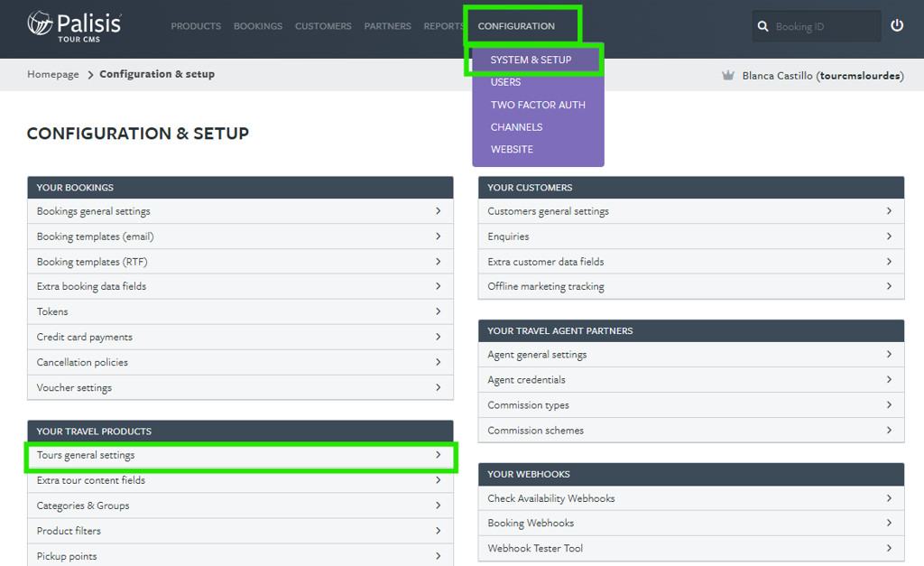Open Enquiries settings
This screenshot has height=566, width=924.
(691, 237)
